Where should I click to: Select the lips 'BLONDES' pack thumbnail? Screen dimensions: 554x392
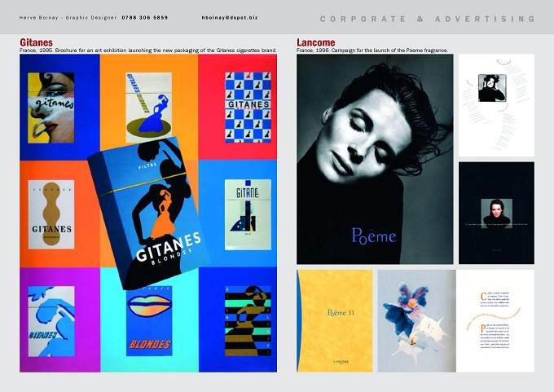click(149, 323)
